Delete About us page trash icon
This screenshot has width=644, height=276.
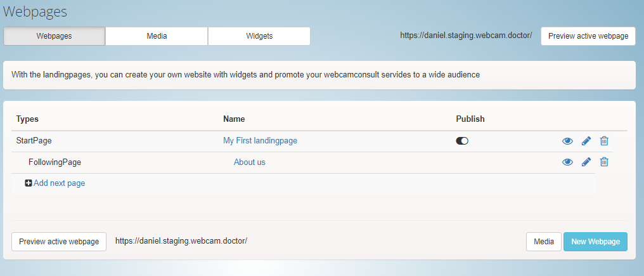tap(604, 162)
